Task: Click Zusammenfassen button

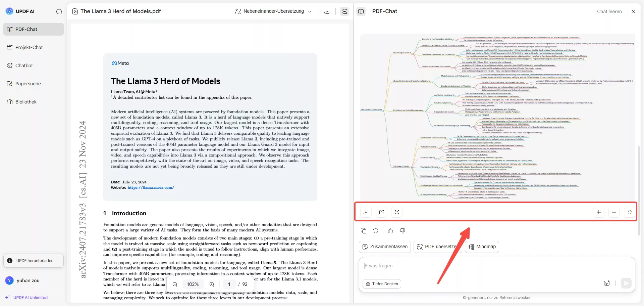Action: [385, 247]
